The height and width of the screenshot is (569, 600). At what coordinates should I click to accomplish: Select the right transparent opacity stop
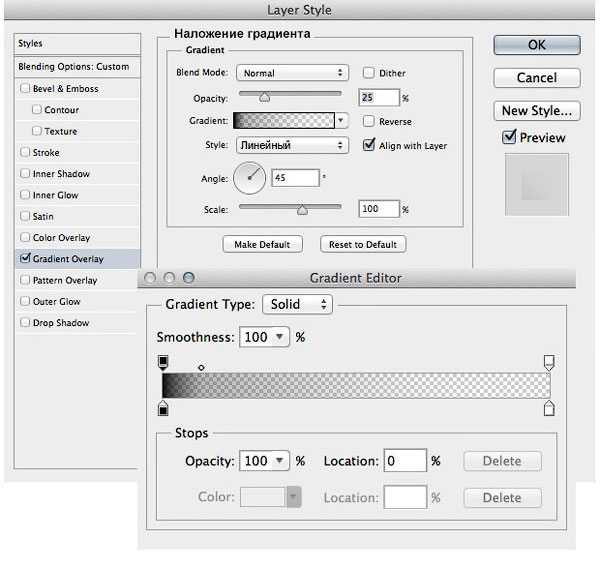click(549, 362)
